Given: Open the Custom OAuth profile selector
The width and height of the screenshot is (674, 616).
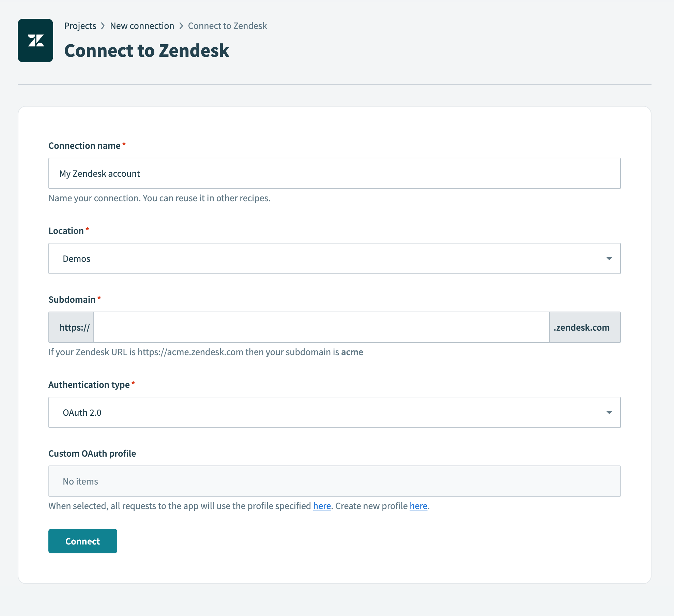Looking at the screenshot, I should click(334, 481).
